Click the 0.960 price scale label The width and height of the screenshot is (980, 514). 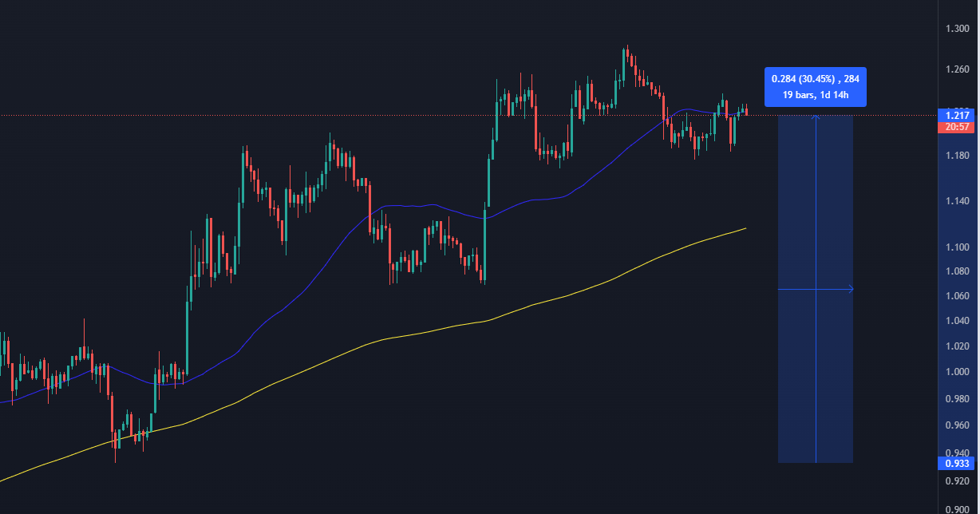(x=957, y=425)
